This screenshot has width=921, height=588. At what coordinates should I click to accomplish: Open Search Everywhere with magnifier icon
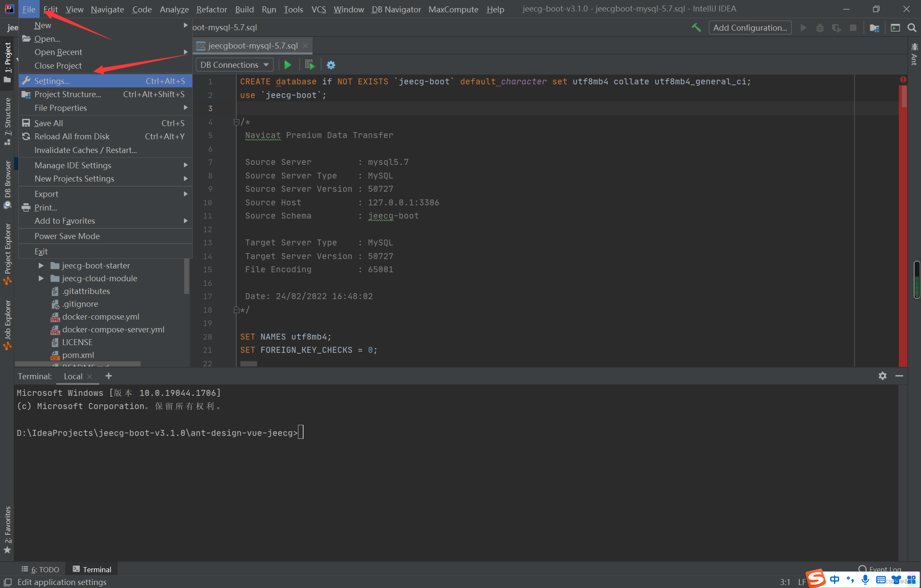click(912, 27)
